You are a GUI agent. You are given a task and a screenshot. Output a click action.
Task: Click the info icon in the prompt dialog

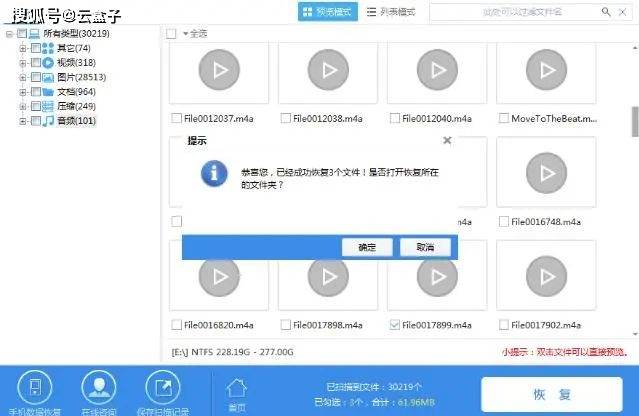coord(214,173)
